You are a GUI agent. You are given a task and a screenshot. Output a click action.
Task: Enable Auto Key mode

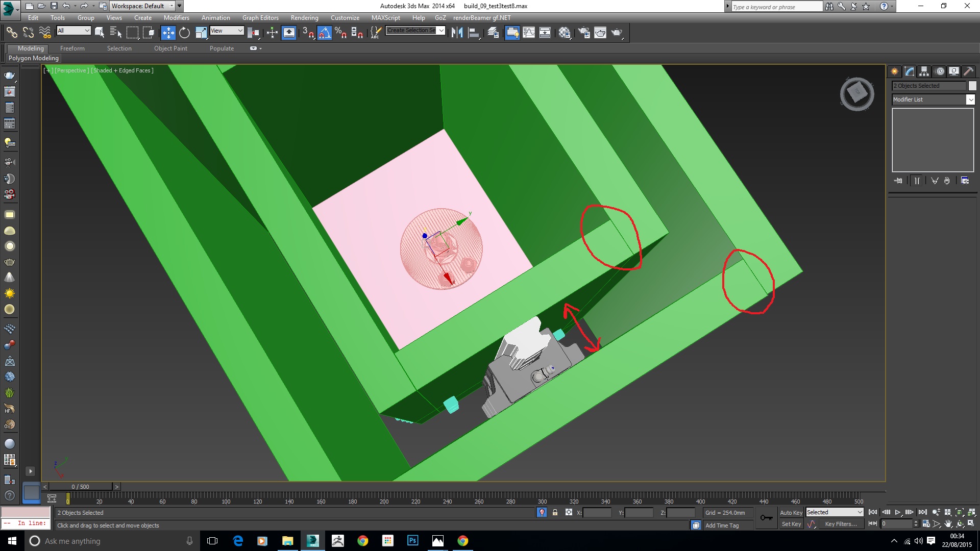pyautogui.click(x=791, y=512)
